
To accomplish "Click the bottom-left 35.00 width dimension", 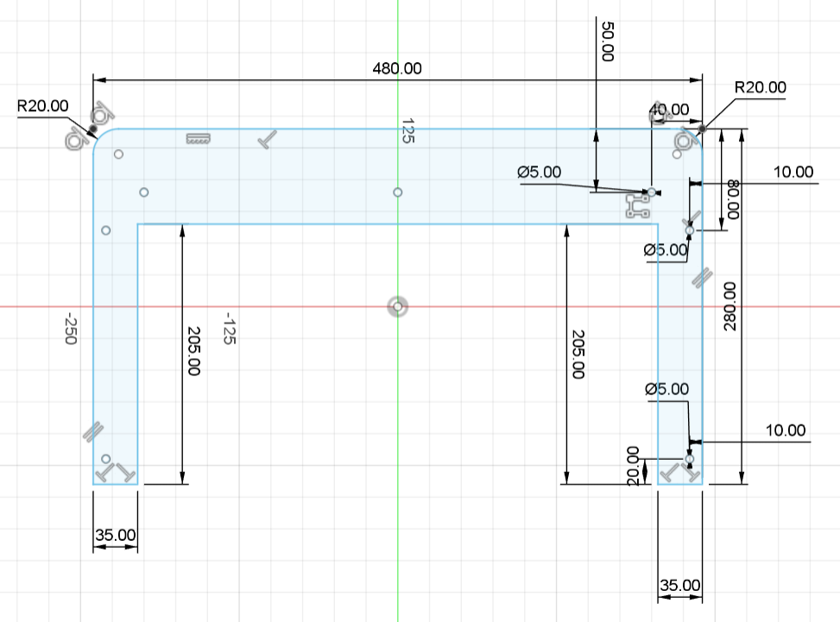I will point(115,535).
